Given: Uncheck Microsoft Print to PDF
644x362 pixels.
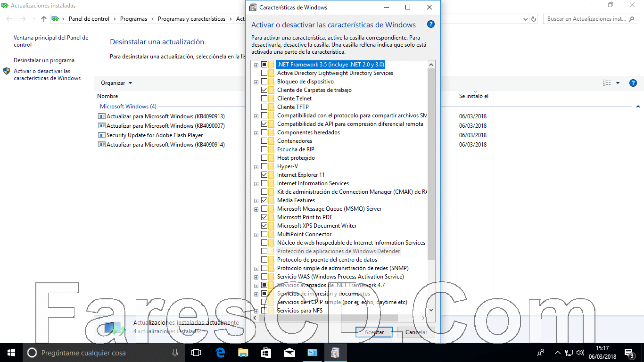Looking at the screenshot, I should coord(264,217).
